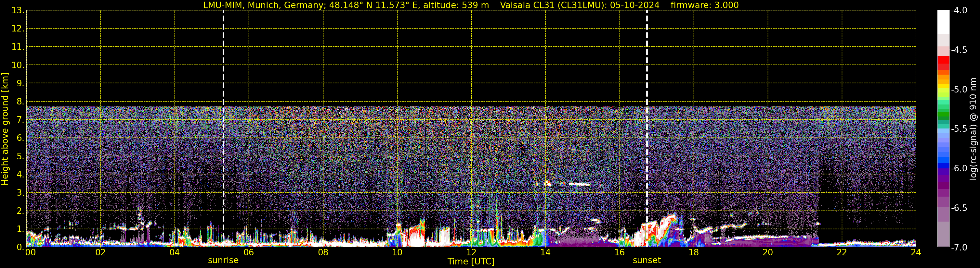980x268 pixels.
Task: Click the time axis tick '14'
Action: tap(545, 252)
